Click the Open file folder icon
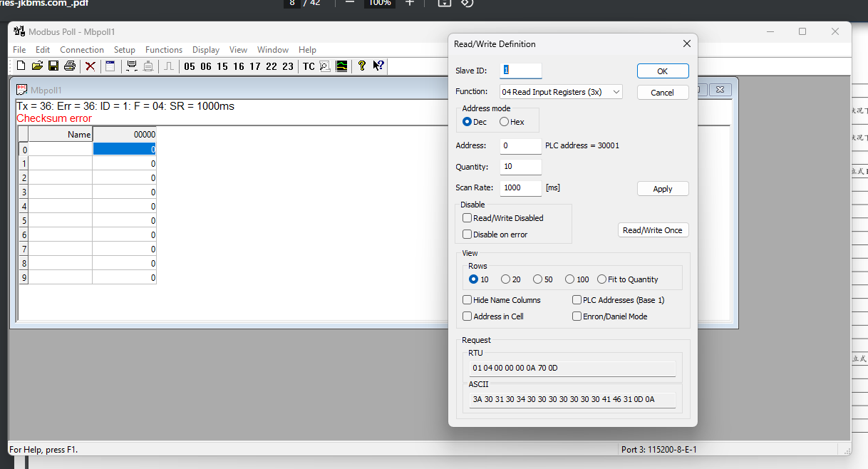The width and height of the screenshot is (868, 469). tap(37, 66)
